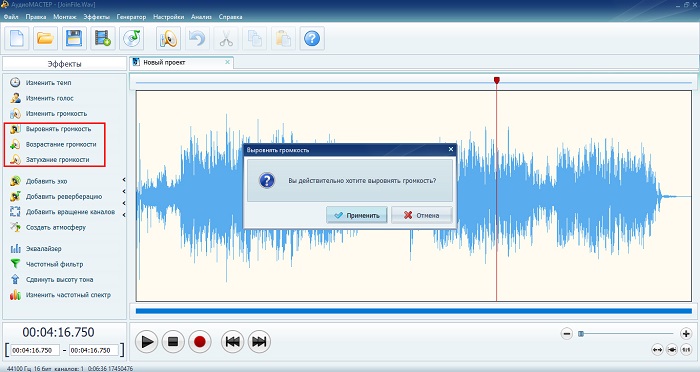Zoom out with the minus button

tap(567, 334)
